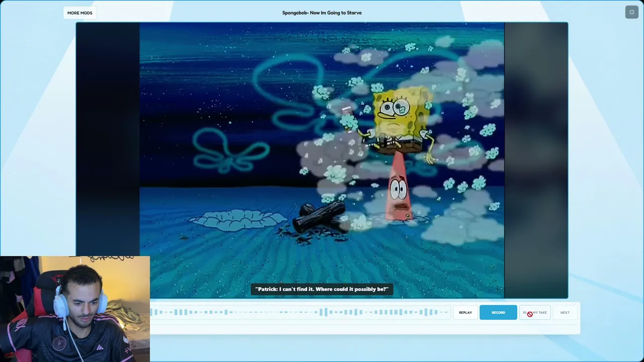Replay the dubbing clip
The width and height of the screenshot is (644, 362).
point(465,312)
